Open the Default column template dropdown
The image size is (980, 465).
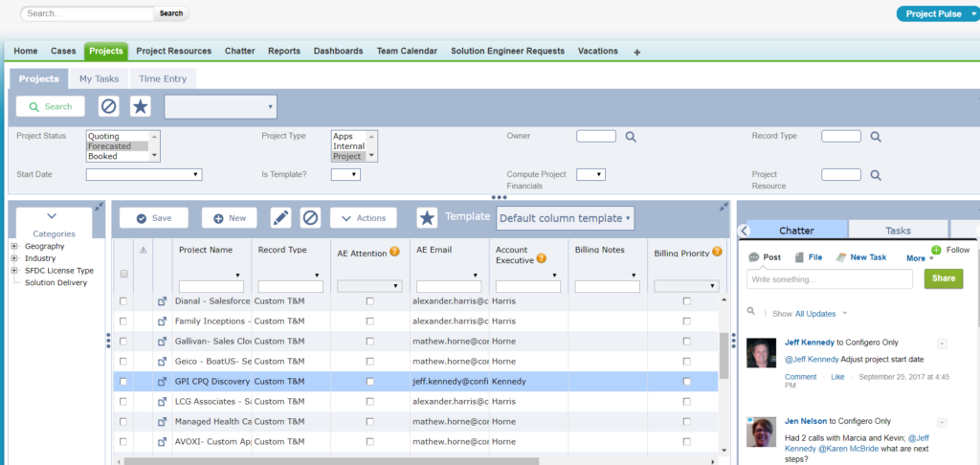565,218
